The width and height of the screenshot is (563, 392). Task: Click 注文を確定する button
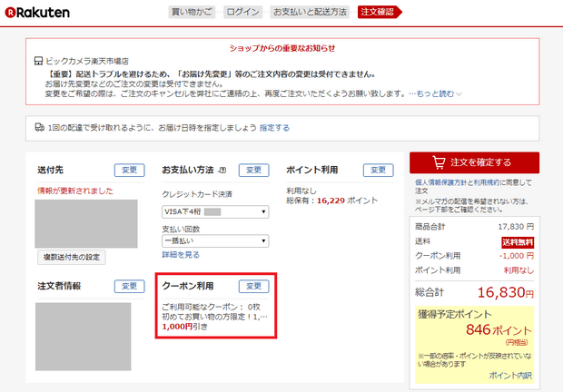click(x=474, y=162)
